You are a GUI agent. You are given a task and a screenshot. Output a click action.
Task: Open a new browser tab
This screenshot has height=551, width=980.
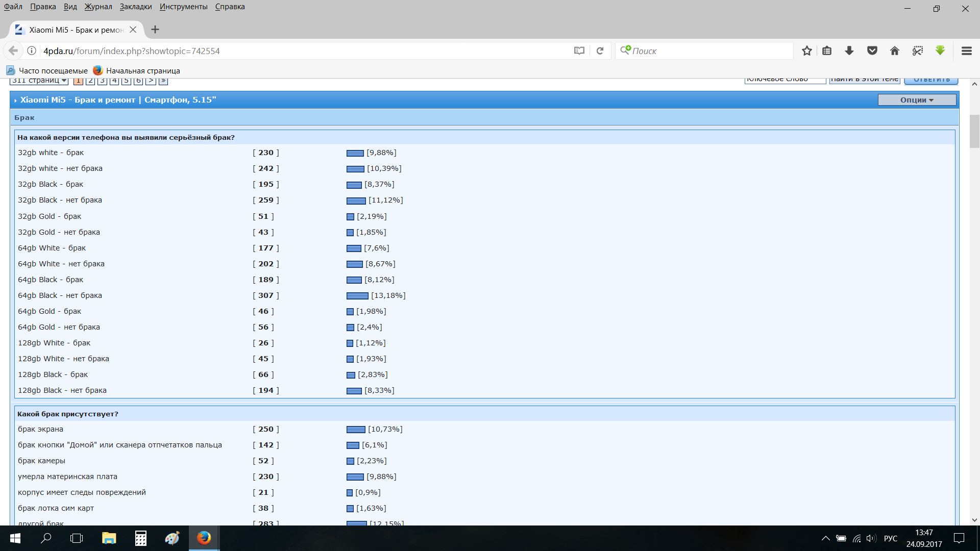pyautogui.click(x=155, y=30)
